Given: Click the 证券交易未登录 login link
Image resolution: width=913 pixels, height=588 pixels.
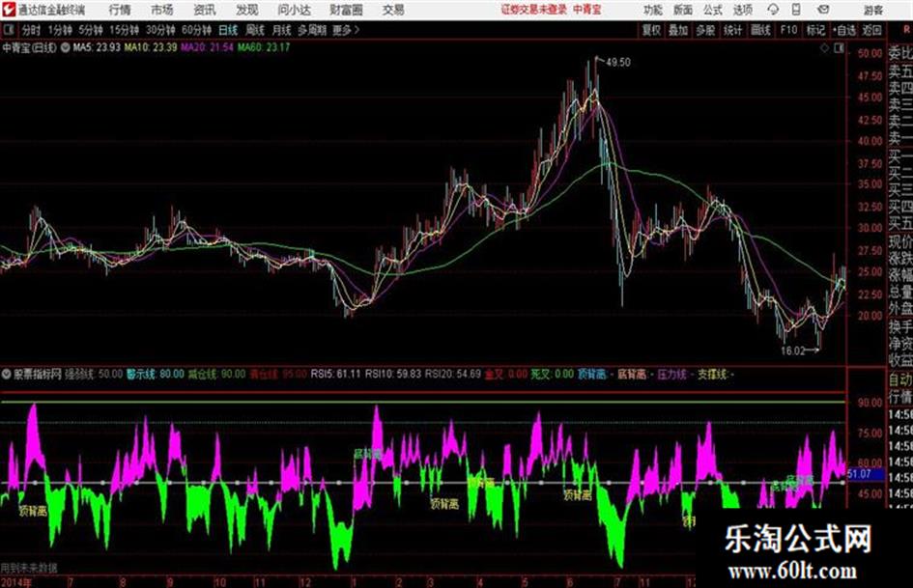Looking at the screenshot, I should click(x=534, y=10).
